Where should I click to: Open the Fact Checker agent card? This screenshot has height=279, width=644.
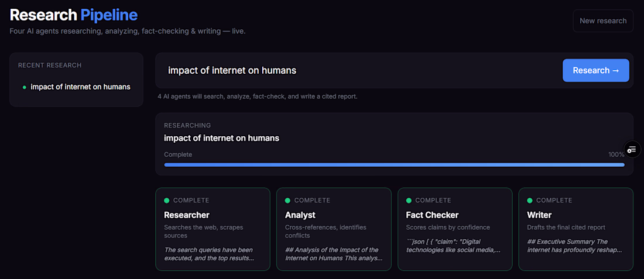[x=455, y=229]
